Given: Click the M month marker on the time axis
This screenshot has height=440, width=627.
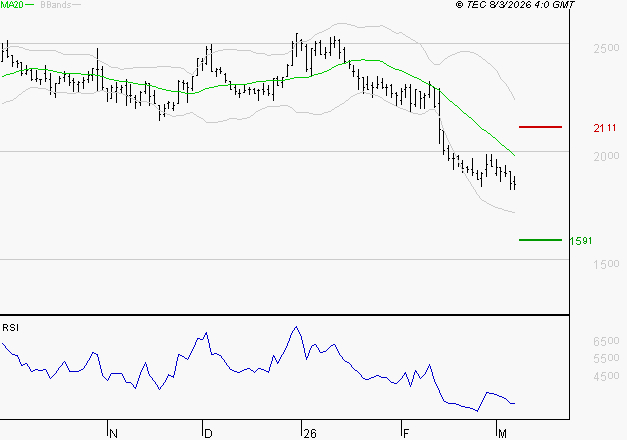Looking at the screenshot, I should click(502, 434).
